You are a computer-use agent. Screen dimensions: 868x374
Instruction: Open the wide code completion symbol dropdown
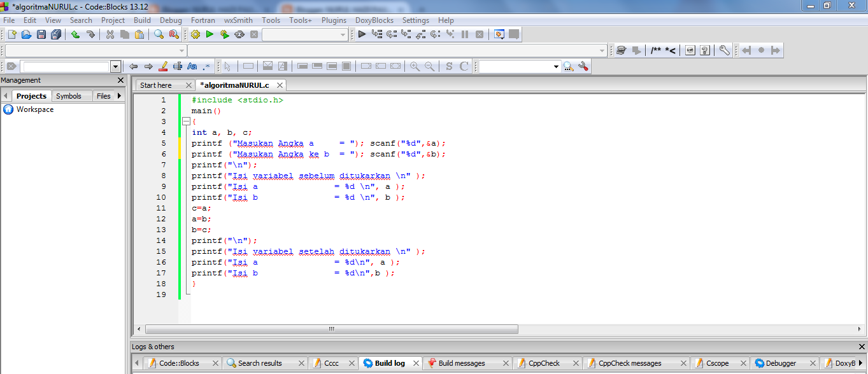(x=397, y=50)
